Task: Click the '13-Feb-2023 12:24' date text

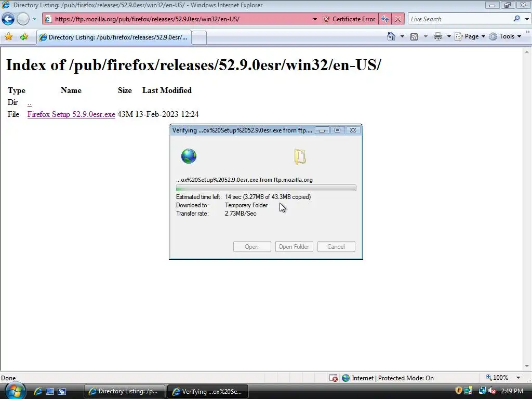Action: click(x=167, y=114)
